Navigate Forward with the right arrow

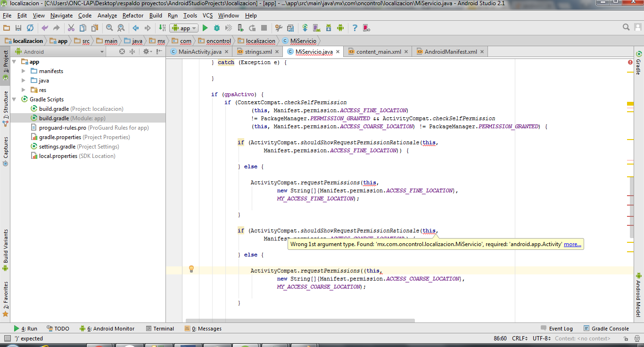[x=148, y=28]
